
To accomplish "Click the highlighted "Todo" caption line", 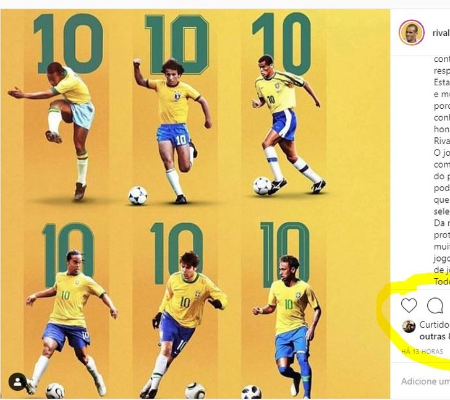I will click(442, 281).
